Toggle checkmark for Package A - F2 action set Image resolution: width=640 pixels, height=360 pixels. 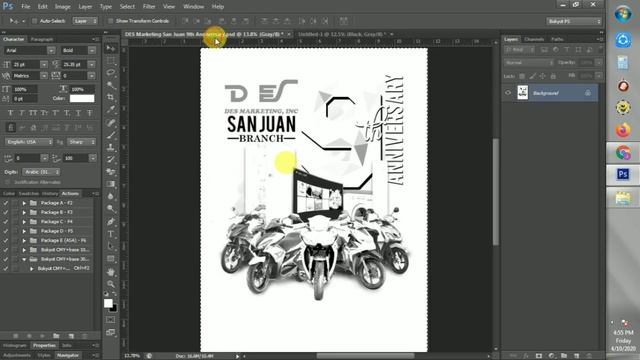click(5, 203)
